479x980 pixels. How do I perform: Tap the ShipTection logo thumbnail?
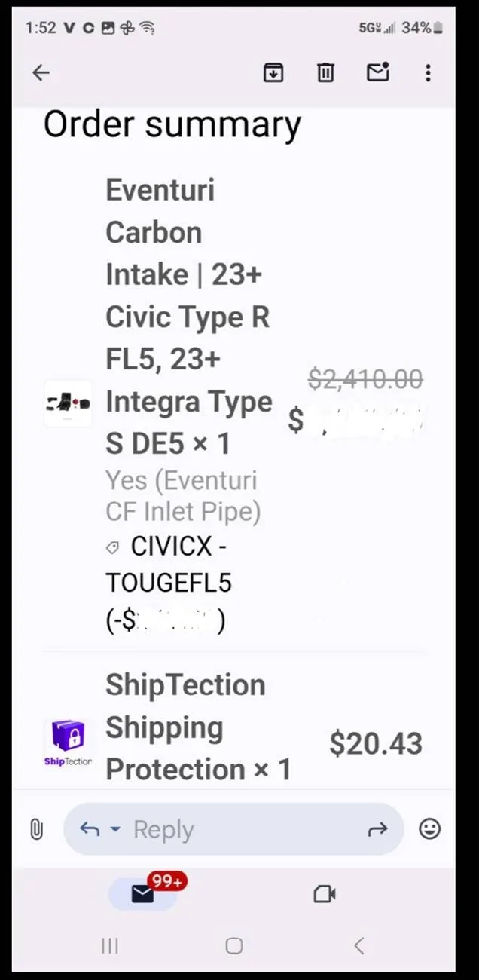point(68,743)
